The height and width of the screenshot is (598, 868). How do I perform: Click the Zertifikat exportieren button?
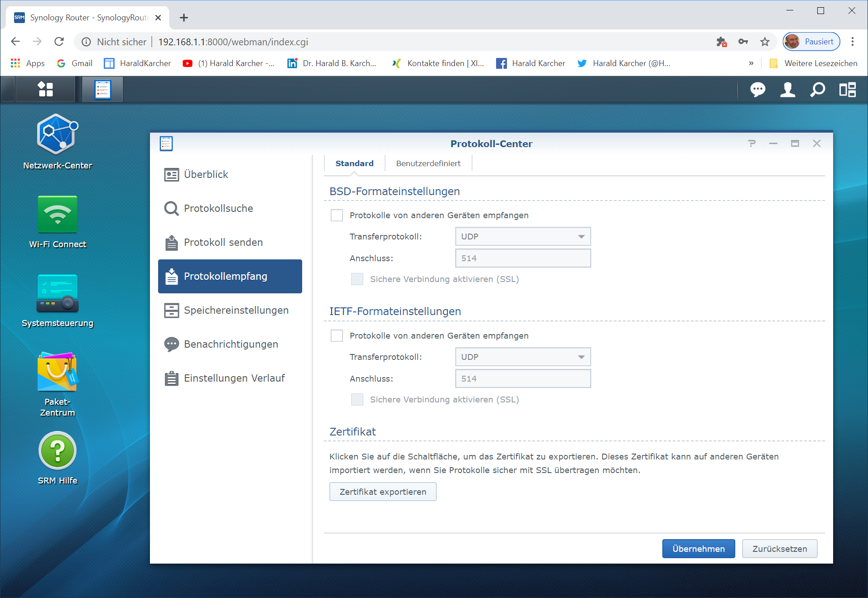(383, 492)
